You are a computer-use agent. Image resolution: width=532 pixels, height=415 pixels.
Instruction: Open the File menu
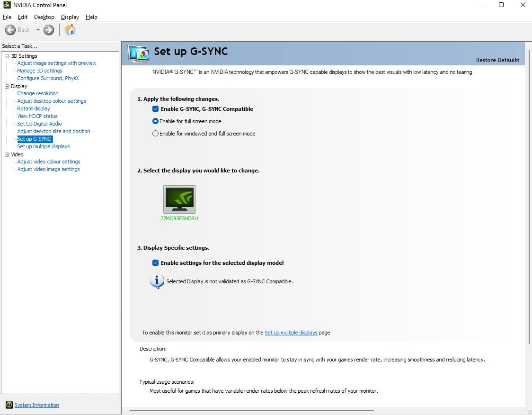[x=7, y=17]
